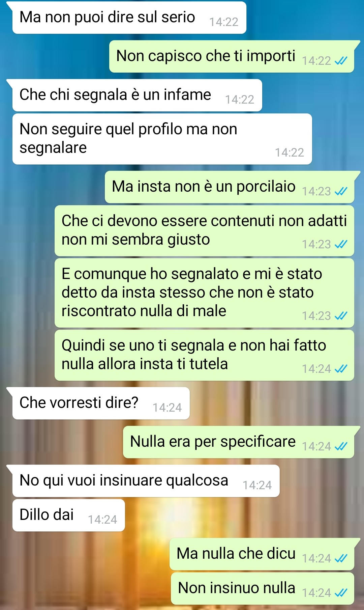Select 'No qui vuoi insinuare qualcosa' message

click(146, 481)
